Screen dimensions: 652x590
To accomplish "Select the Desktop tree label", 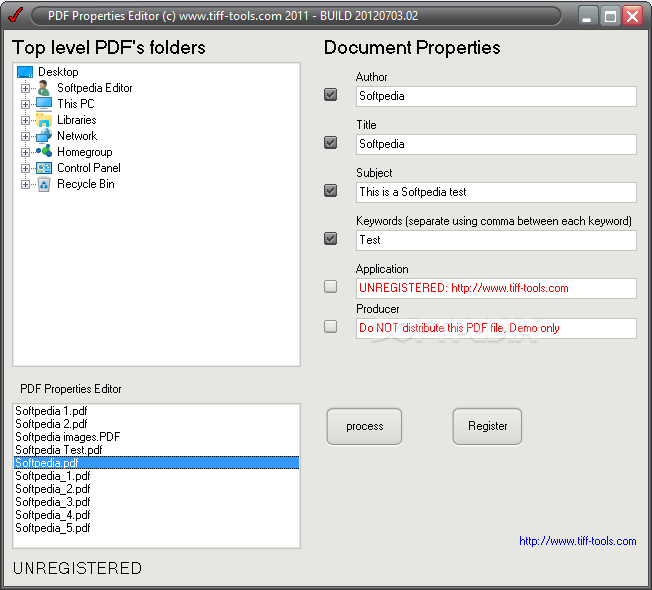I will coord(58,72).
